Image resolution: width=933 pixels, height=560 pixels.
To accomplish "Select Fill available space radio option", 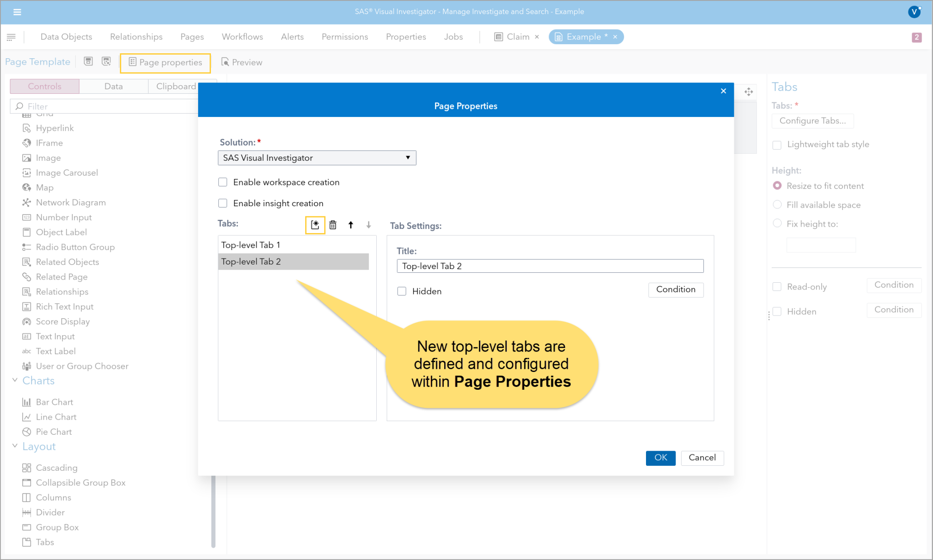I will [x=778, y=205].
